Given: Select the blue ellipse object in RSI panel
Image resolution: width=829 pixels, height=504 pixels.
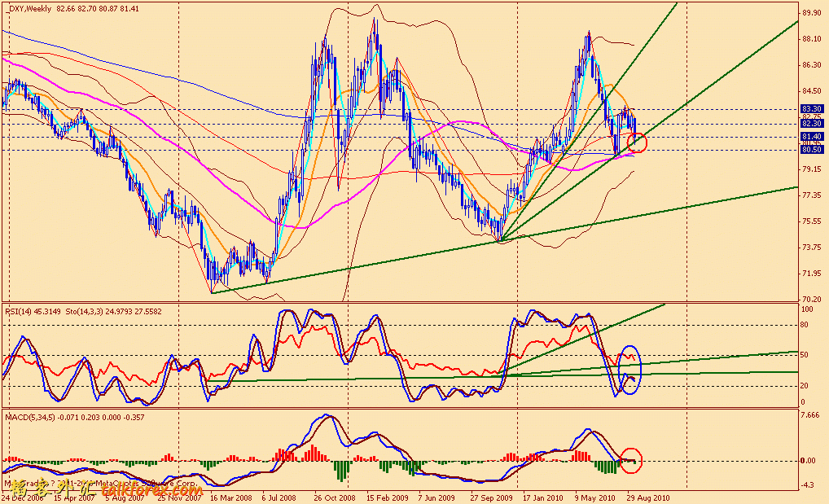Looking at the screenshot, I should (x=629, y=370).
